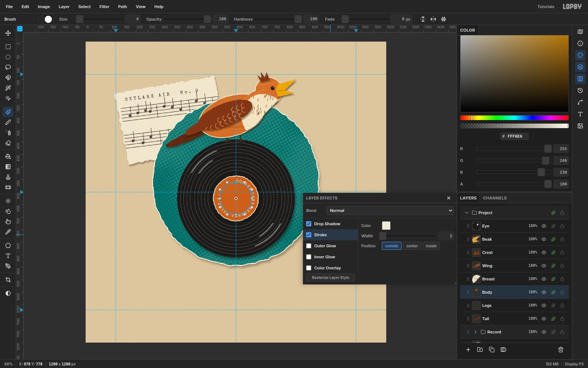This screenshot has width=588, height=368.
Task: Hide the Beak layer
Action: (544, 239)
